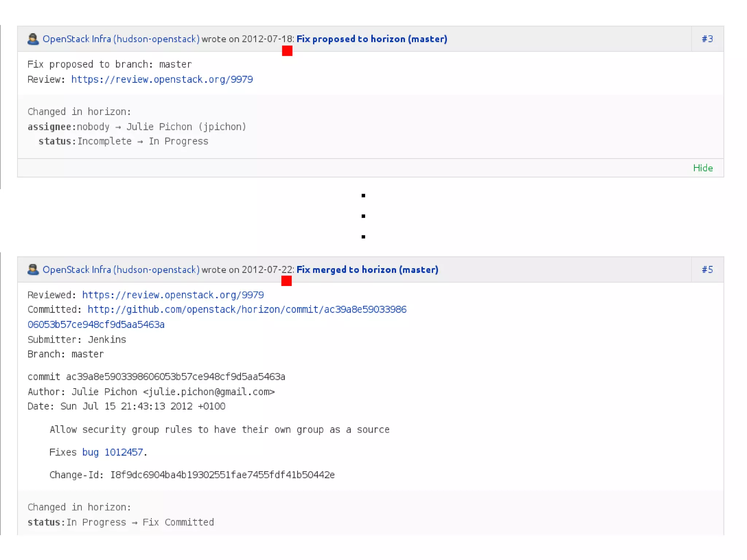Hide the activity details of comment #3
Image resolution: width=747 pixels, height=560 pixels.
pos(703,168)
